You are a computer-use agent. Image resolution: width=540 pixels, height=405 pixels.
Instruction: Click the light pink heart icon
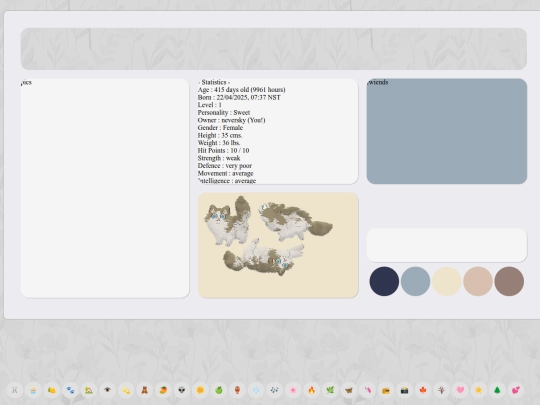point(460,390)
